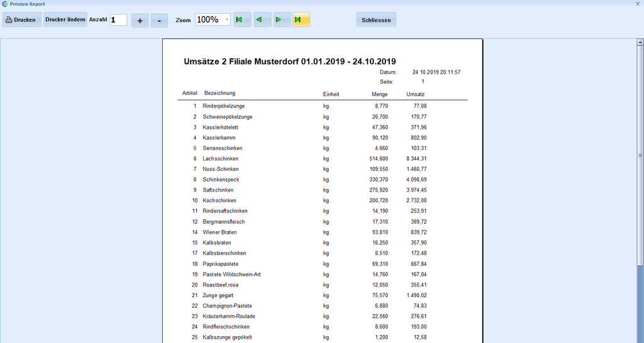
Task: Open the Drucker ändern printer dialog
Action: [x=65, y=19]
